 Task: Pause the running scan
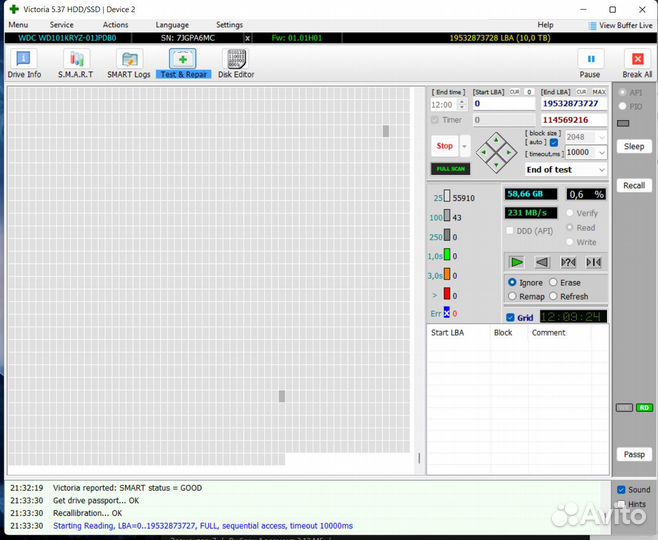(590, 63)
